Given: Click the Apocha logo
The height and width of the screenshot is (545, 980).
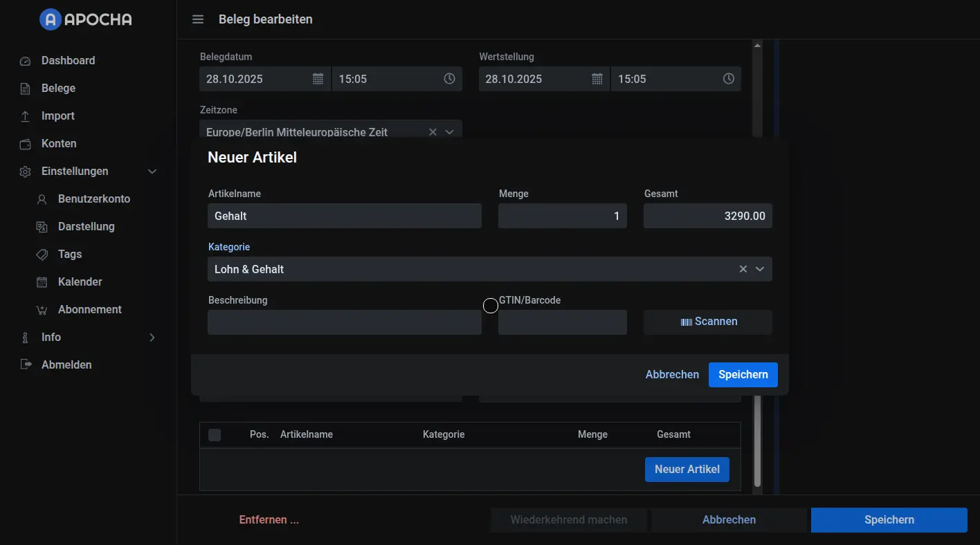Looking at the screenshot, I should 86,19.
